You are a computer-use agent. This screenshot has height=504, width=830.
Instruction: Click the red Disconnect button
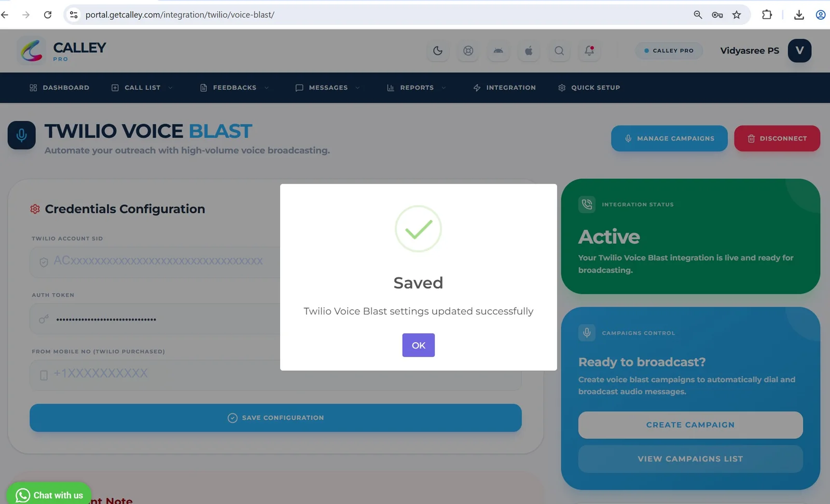(777, 138)
